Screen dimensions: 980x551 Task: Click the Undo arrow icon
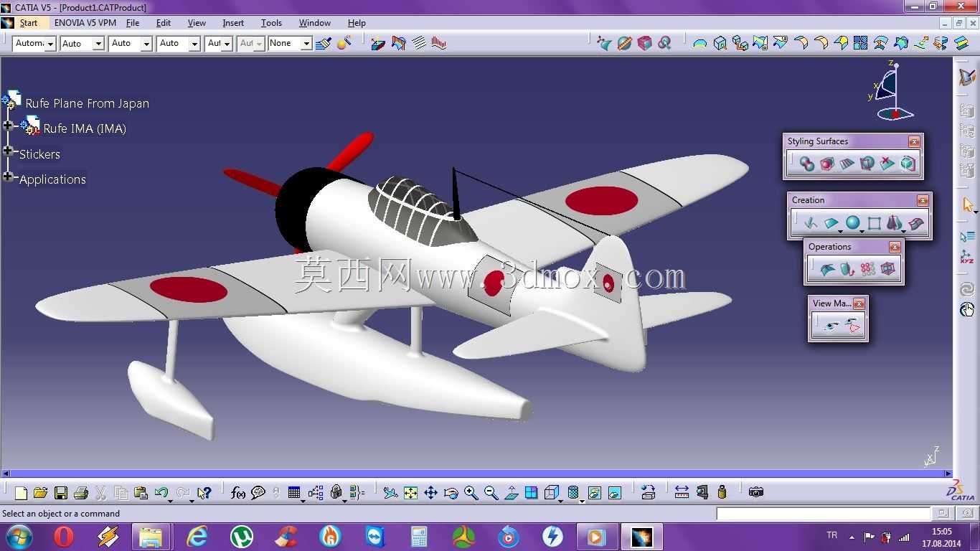[x=161, y=492]
